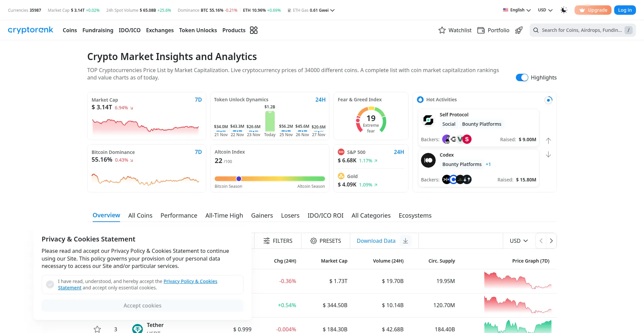Open the table USD currency dropdown
644x333 pixels.
[519, 241]
